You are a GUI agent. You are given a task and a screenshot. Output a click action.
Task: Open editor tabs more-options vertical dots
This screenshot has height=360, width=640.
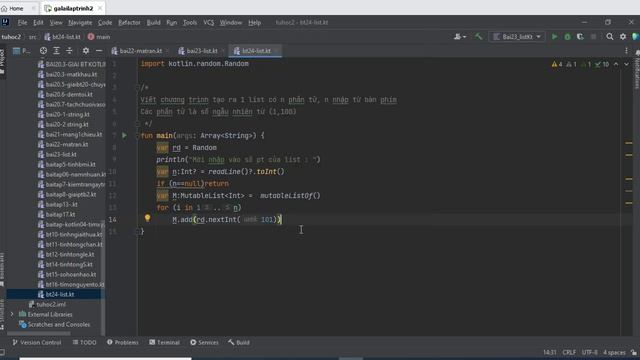click(627, 51)
